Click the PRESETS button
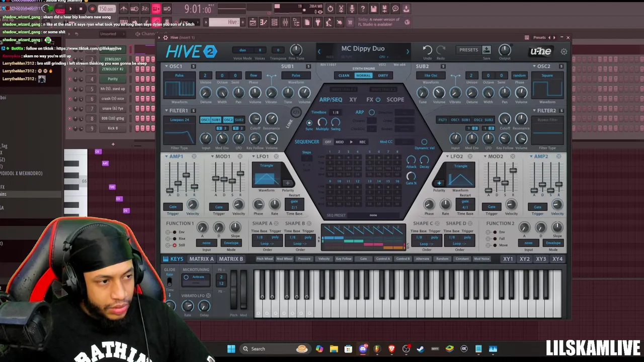The height and width of the screenshot is (362, 644). coord(468,50)
